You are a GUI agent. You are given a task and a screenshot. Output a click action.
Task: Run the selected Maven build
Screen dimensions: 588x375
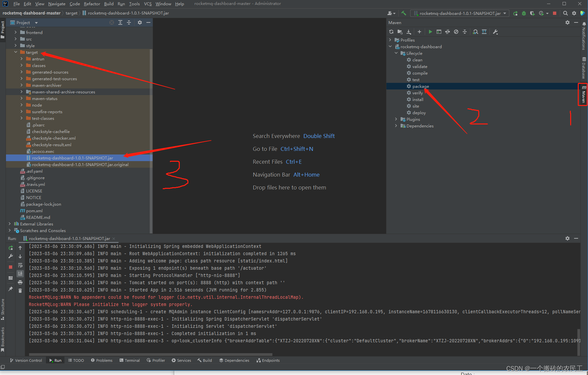pos(430,32)
